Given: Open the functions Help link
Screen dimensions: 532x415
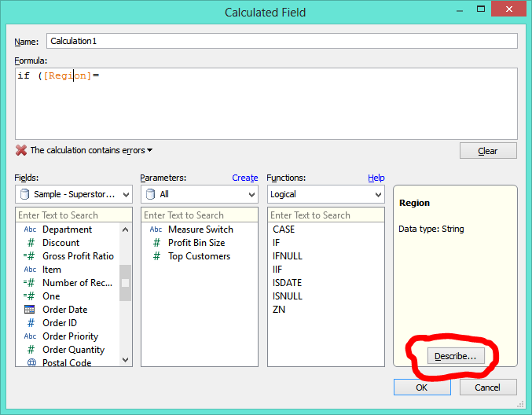Looking at the screenshot, I should tap(376, 178).
